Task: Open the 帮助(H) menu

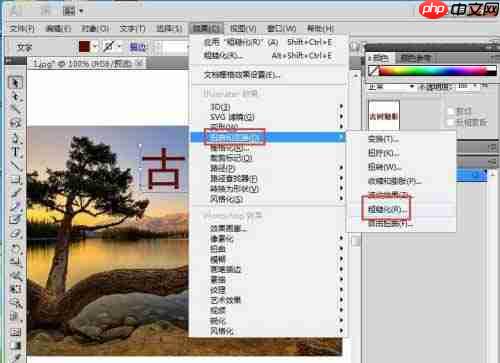Action: click(320, 28)
